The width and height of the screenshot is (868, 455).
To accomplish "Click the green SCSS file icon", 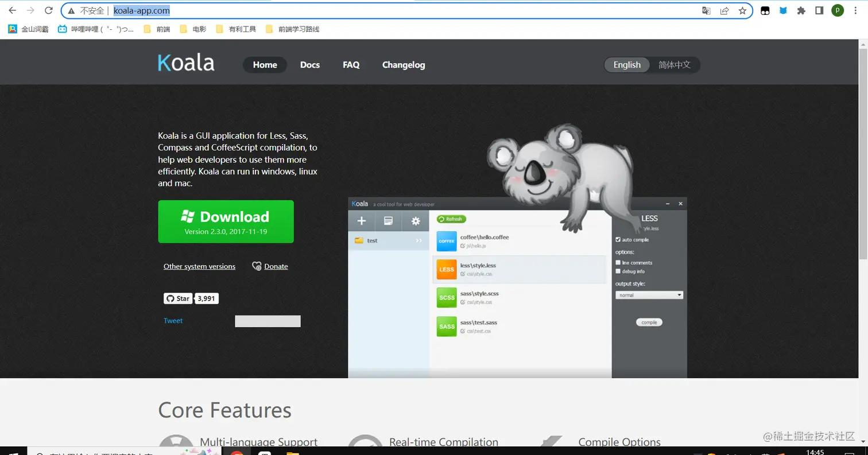I will [447, 297].
